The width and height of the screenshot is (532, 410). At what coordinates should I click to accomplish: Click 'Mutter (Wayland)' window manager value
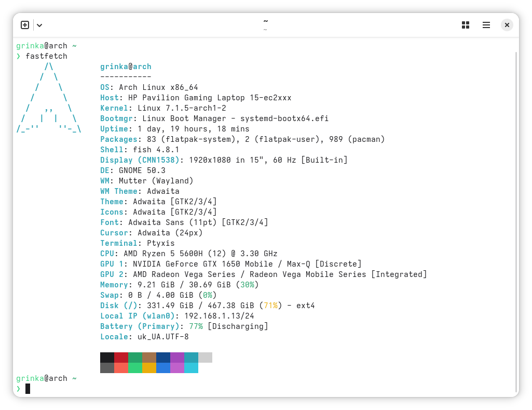click(156, 181)
